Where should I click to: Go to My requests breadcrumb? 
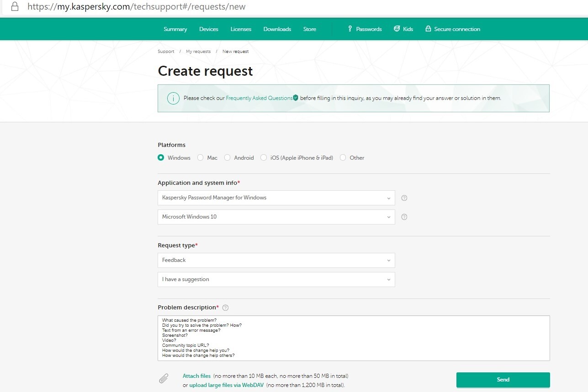coord(198,52)
